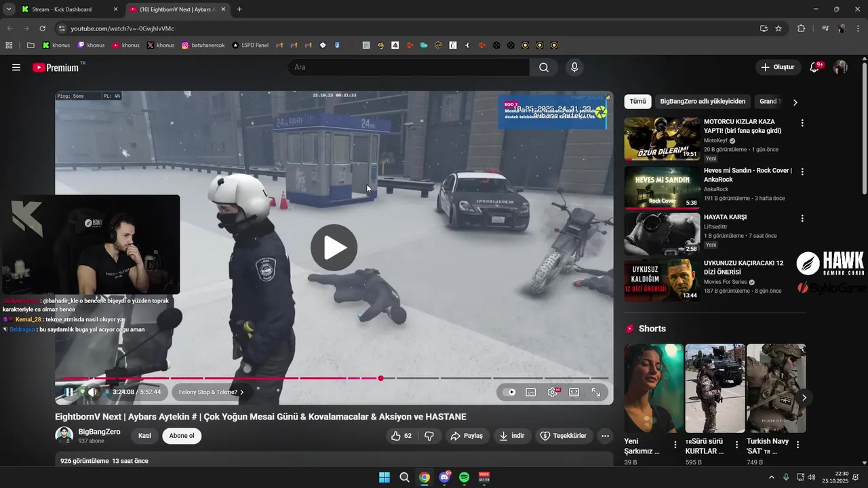Subscribe with Abone ol button
868x488 pixels.
(182, 436)
